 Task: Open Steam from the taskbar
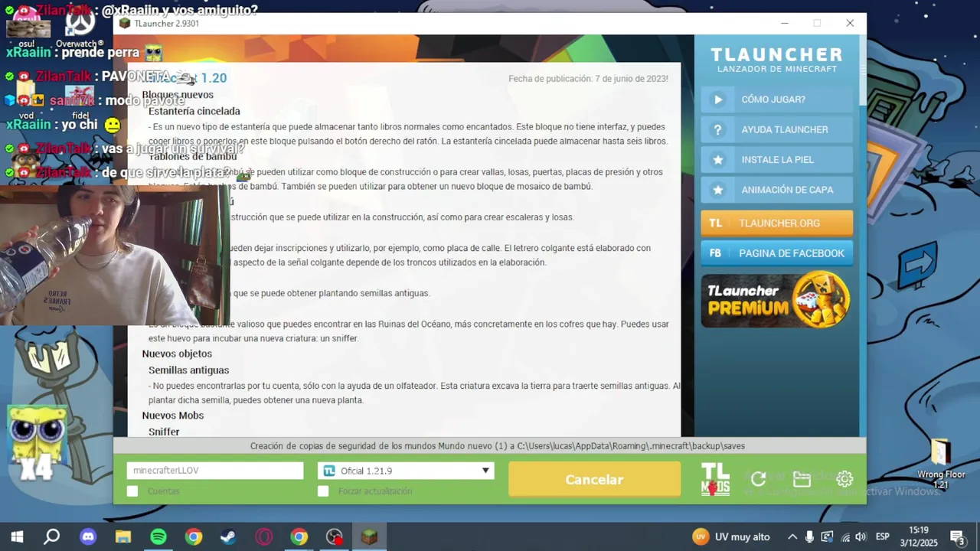228,536
